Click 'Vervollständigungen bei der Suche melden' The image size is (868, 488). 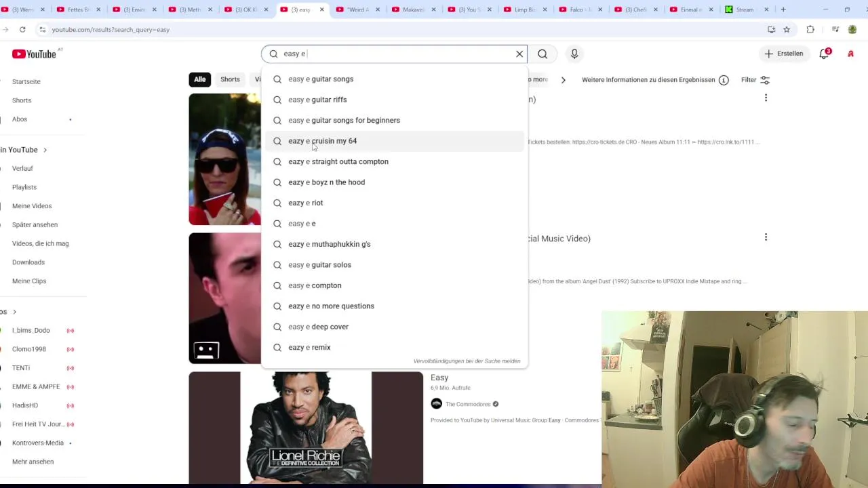467,361
